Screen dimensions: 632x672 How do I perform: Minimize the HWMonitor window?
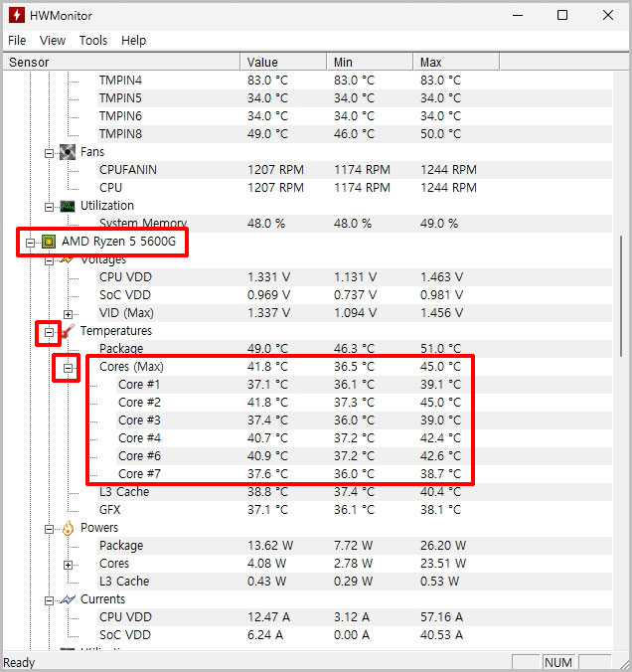tap(518, 16)
